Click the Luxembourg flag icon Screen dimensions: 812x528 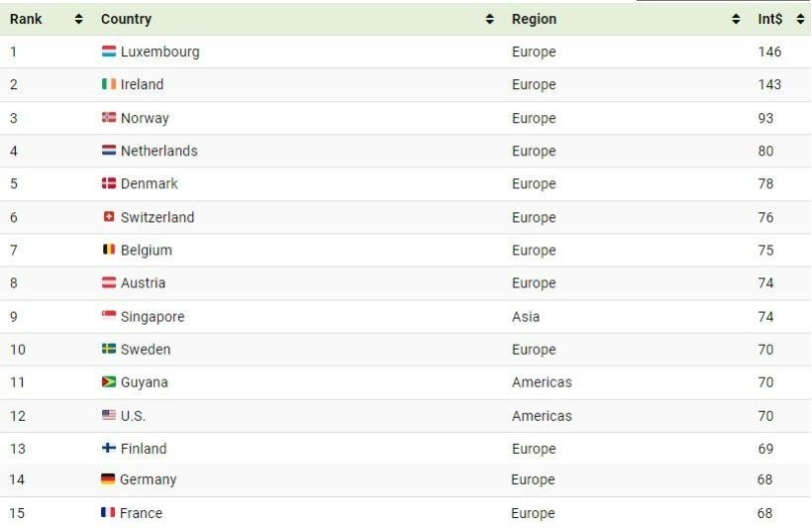point(109,52)
